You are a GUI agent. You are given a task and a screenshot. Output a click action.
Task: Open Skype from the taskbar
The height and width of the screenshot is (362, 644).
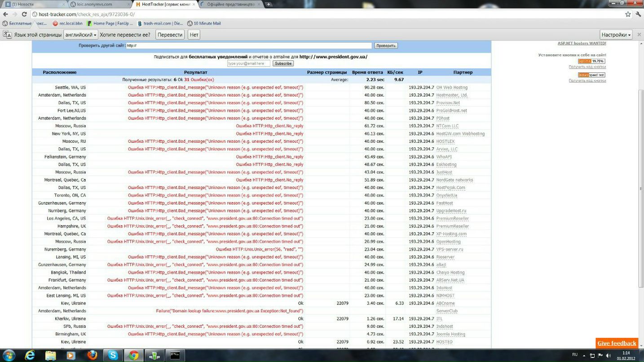pos(112,355)
